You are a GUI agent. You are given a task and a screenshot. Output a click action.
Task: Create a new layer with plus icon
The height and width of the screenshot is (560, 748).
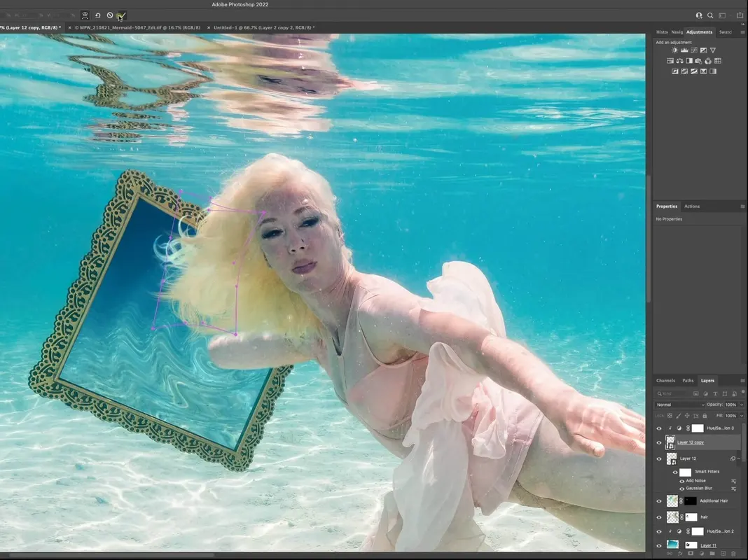pyautogui.click(x=723, y=553)
